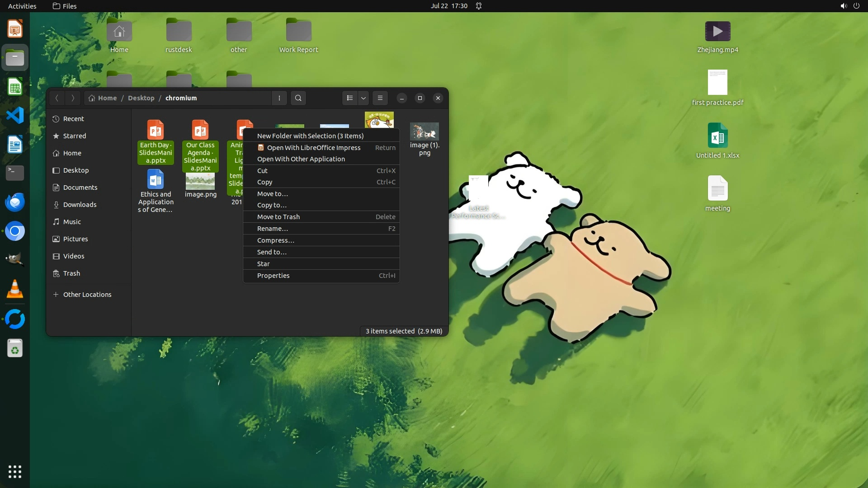
Task: Open Downloads folder in sidebar
Action: click(x=80, y=205)
